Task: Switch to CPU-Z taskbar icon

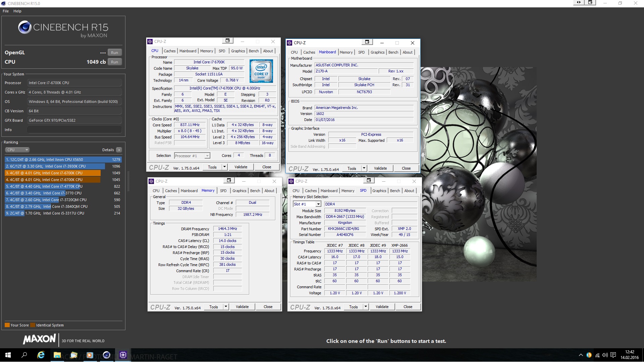Action: 123,355
